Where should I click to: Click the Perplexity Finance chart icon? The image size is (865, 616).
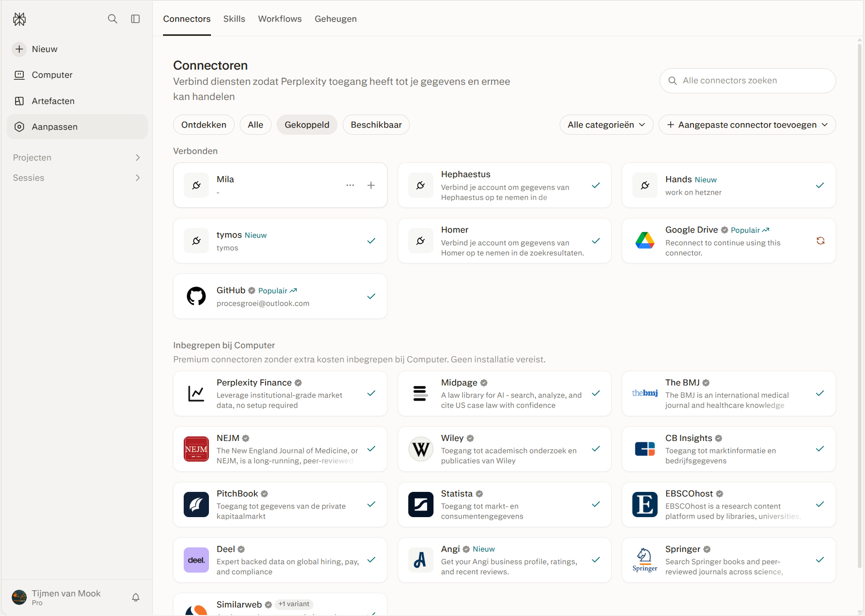(x=196, y=394)
